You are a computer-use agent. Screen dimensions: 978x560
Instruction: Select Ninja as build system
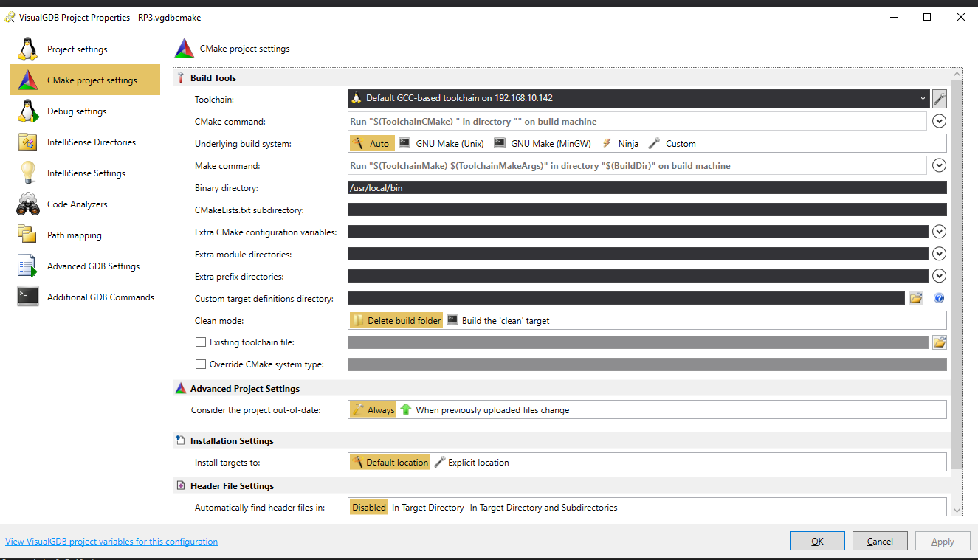click(620, 144)
